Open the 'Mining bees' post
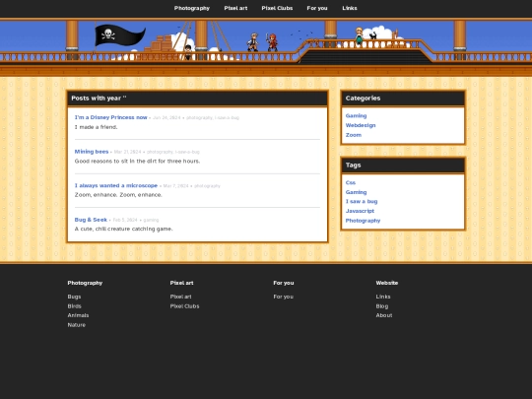Viewport: 532px width, 399px height. 92,152
